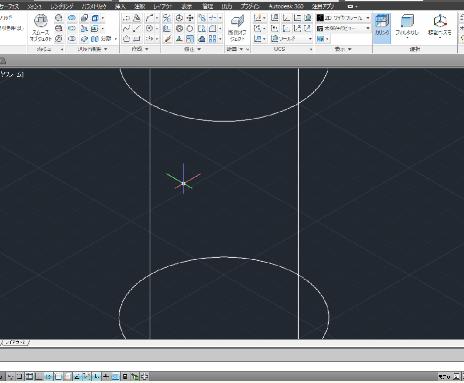This screenshot has height=383, width=464.
Task: Expand the Section (断面) panel
Action: 235,49
